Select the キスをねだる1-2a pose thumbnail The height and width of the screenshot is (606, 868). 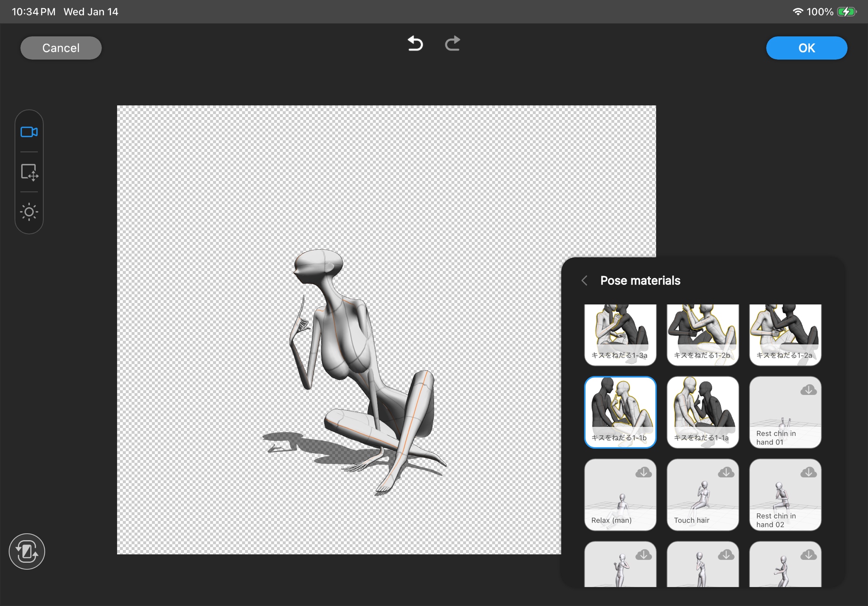[785, 334]
